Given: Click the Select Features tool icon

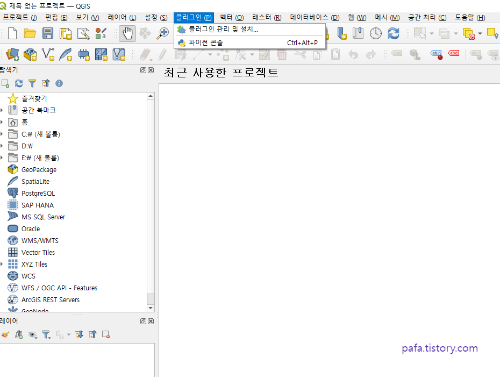Looking at the screenshot, I should (420, 33).
